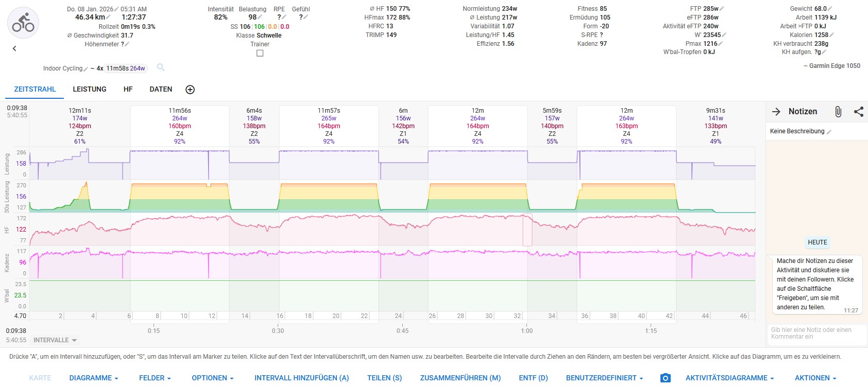Click ZUSAMMENFÜHREN (M) button
Screen dimensions: 868x386
460,378
